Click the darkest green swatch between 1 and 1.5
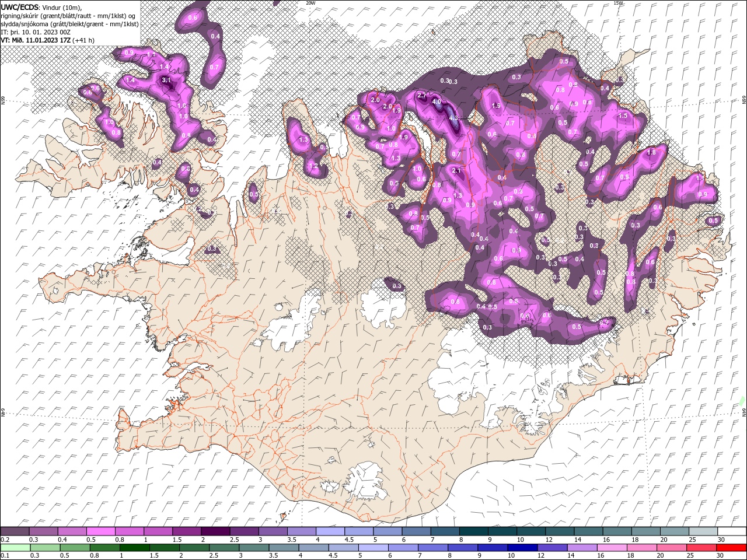The image size is (747, 560). pos(134,548)
